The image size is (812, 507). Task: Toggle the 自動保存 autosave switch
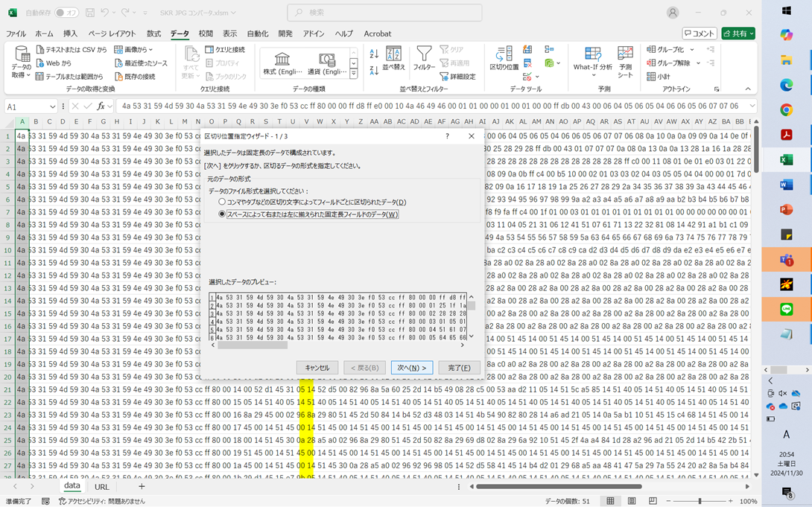pyautogui.click(x=67, y=13)
